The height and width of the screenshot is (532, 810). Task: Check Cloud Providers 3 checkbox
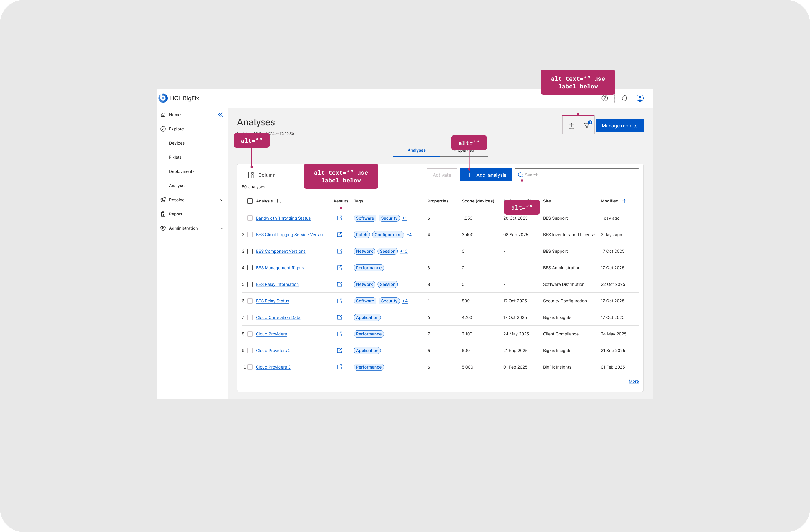coord(250,367)
